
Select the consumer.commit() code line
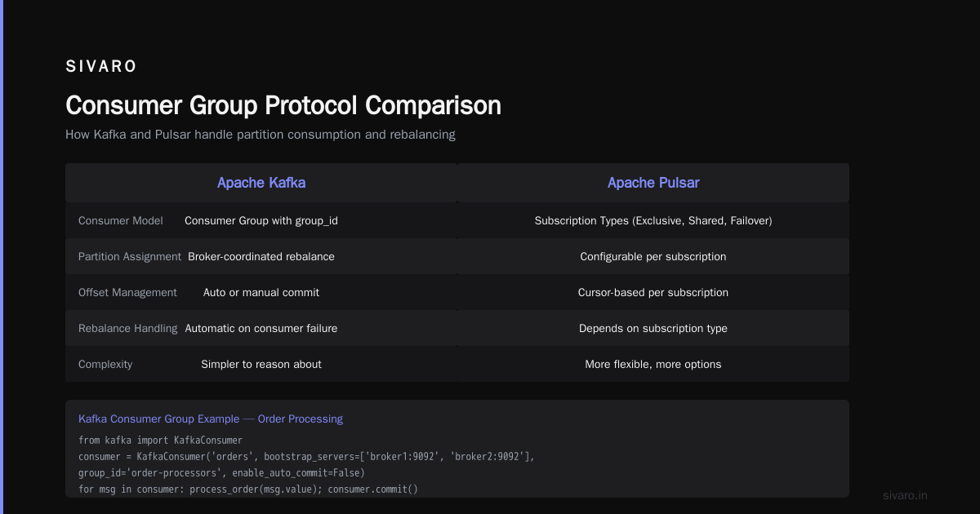tap(248, 489)
